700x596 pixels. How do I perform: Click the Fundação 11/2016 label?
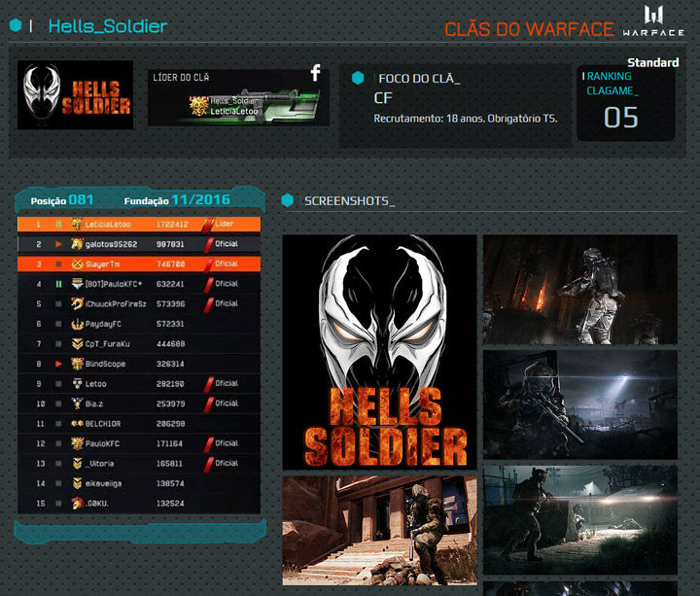click(177, 200)
